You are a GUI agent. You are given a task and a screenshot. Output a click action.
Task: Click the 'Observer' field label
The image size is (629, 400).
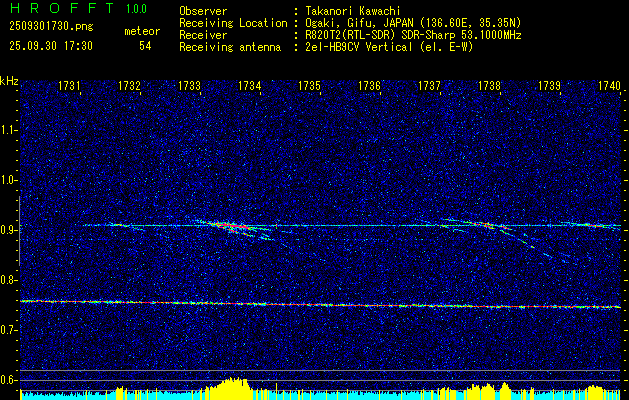pyautogui.click(x=203, y=11)
